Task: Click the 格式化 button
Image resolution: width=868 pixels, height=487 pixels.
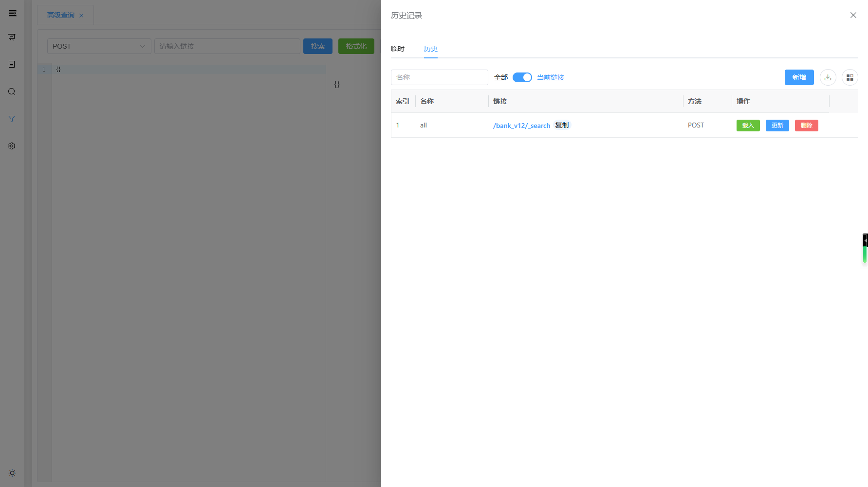Action: tap(356, 46)
